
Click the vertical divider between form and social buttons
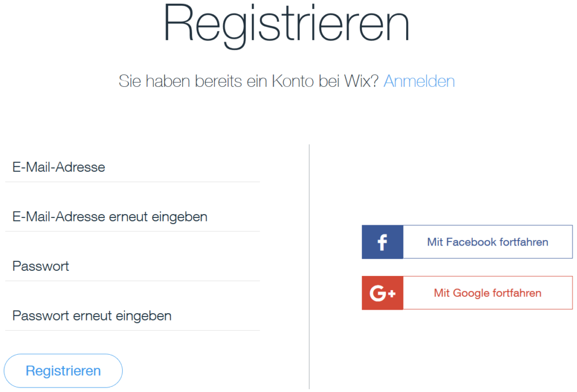309,265
